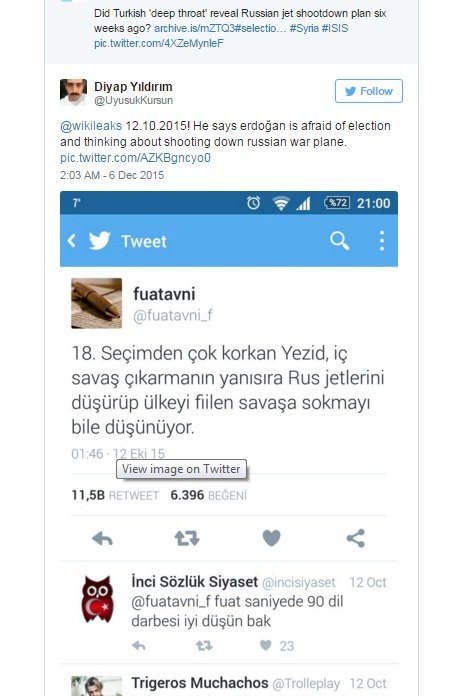The image size is (465, 696).
Task: Tap the share icon under fuatavni's tweet
Action: click(355, 538)
